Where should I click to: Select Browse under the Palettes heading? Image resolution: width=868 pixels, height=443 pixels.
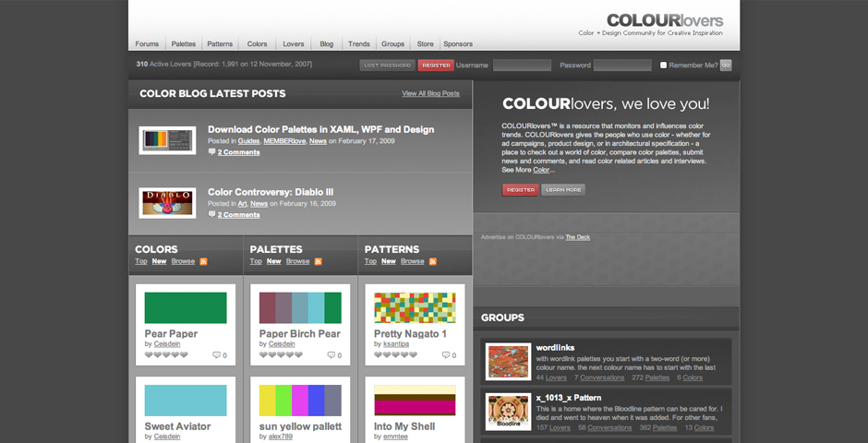click(298, 261)
